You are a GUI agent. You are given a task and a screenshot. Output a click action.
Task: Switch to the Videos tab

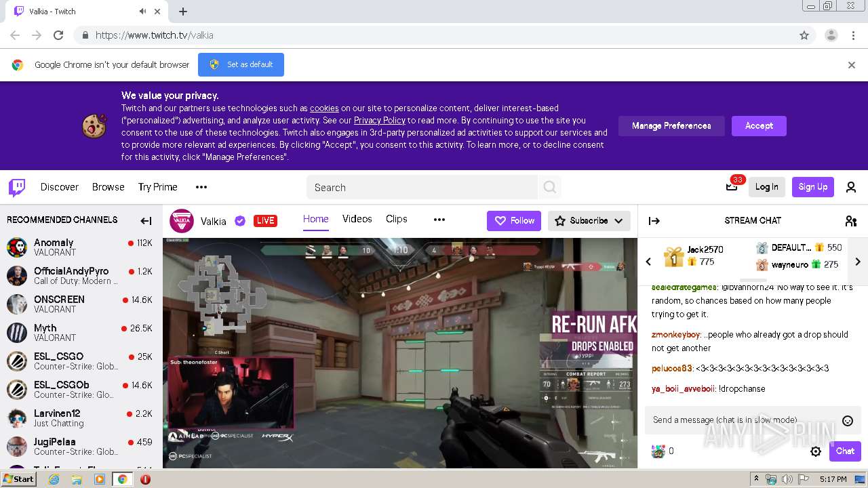(x=357, y=219)
